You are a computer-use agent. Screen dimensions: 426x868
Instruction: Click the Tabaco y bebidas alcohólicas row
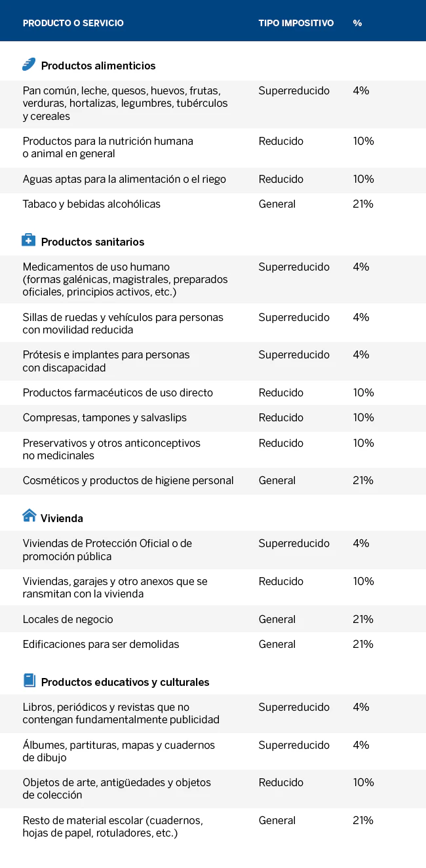213,204
